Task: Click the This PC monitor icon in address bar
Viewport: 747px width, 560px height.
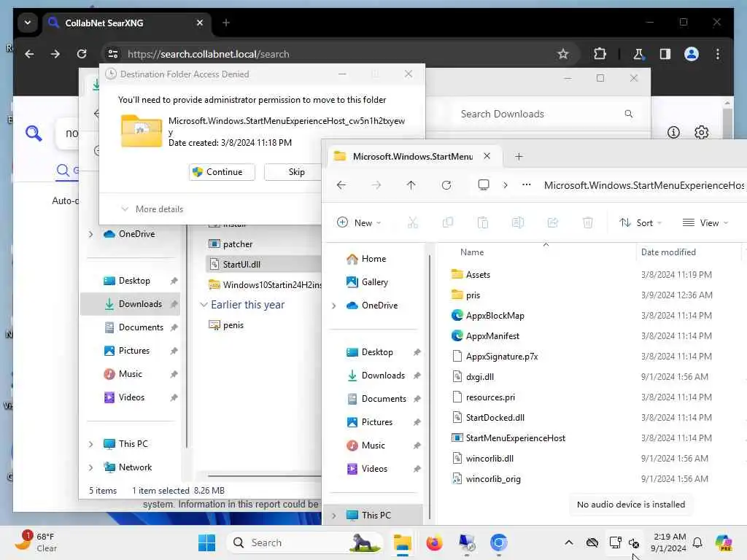Action: (x=484, y=184)
